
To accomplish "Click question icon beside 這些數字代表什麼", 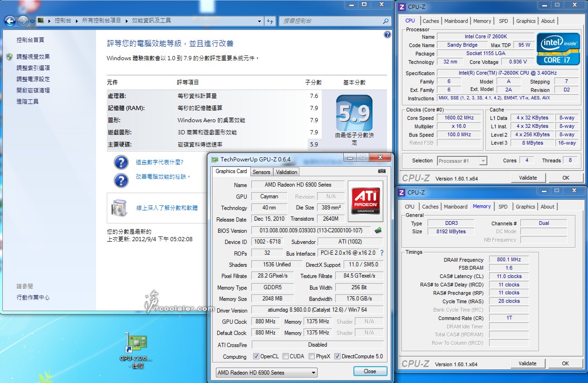I will (121, 162).
